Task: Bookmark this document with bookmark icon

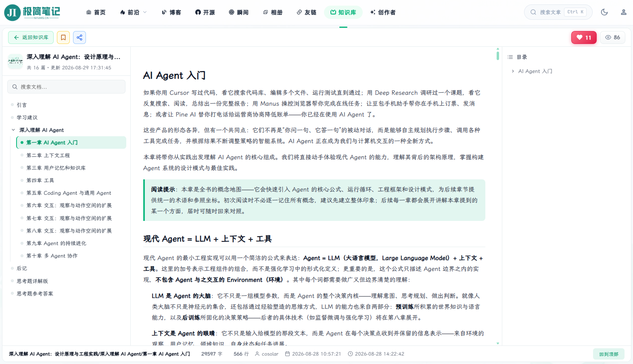Action: click(x=63, y=37)
